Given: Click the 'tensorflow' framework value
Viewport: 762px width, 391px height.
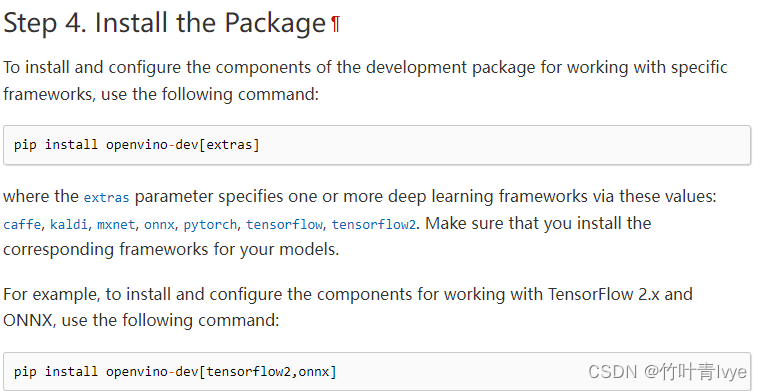Looking at the screenshot, I should 284,224.
